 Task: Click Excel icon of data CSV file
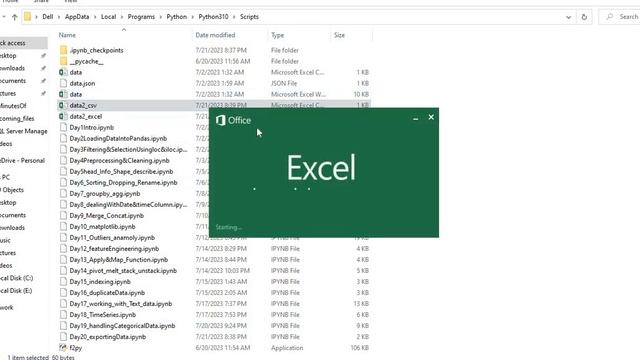tap(63, 72)
